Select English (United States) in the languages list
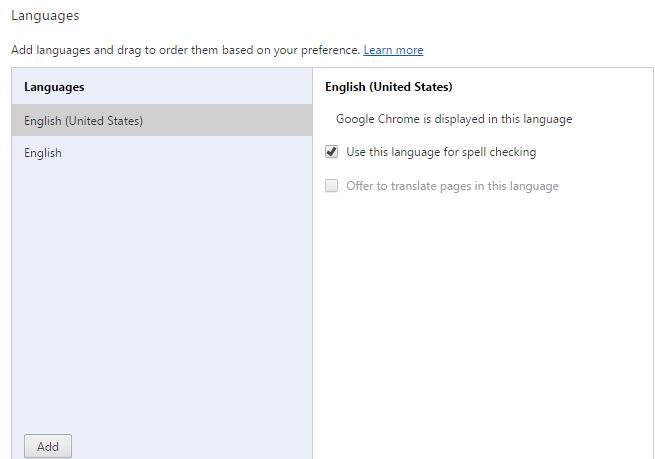 [x=162, y=120]
